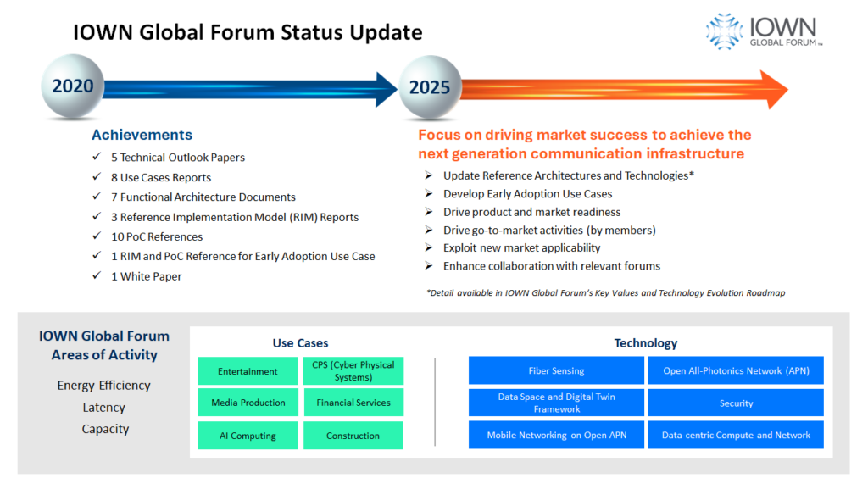Viewport: 868px width, 489px height.
Task: Click the 2020 sphere marker
Action: click(73, 86)
